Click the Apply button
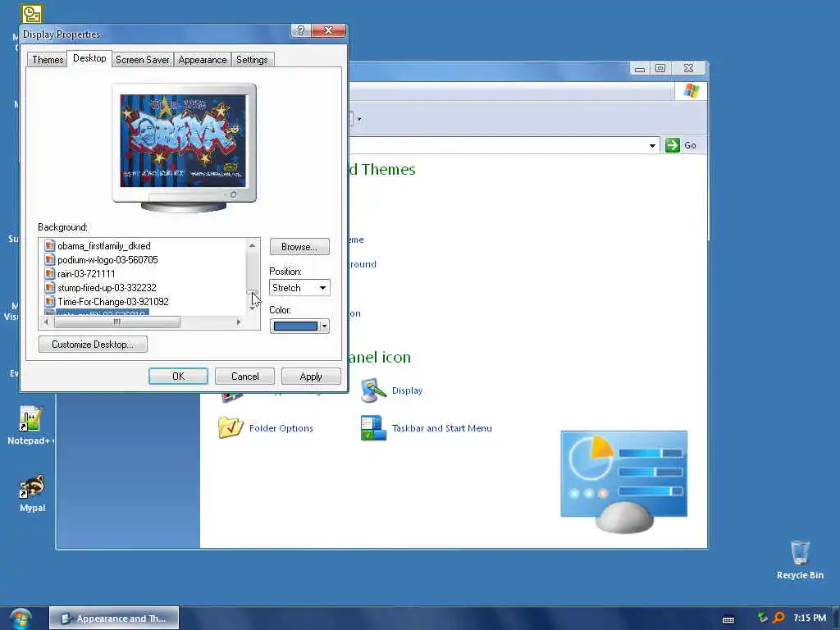Image resolution: width=840 pixels, height=630 pixels. pos(311,376)
